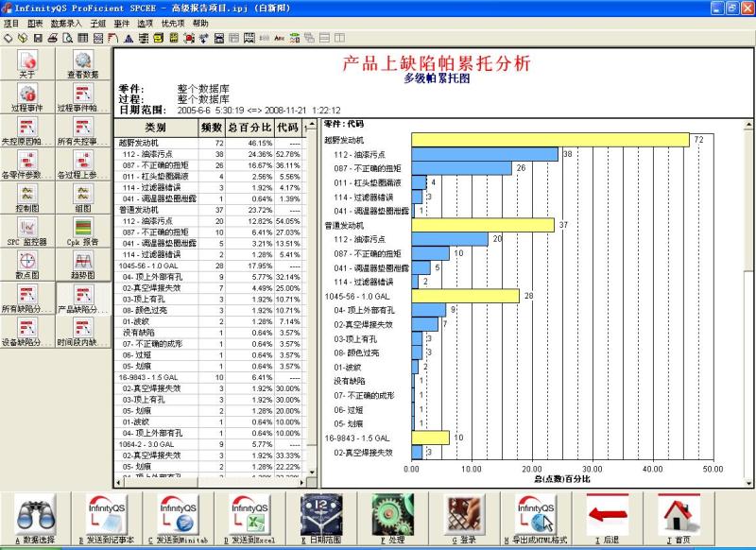Open the 日期范围 clock icon
This screenshot has height=550, width=756.
point(321,519)
